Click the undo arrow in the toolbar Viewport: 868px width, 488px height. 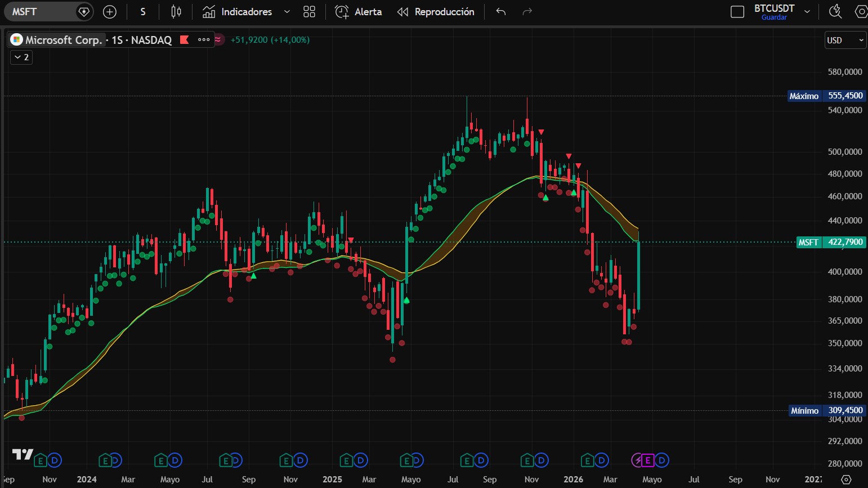coord(501,12)
